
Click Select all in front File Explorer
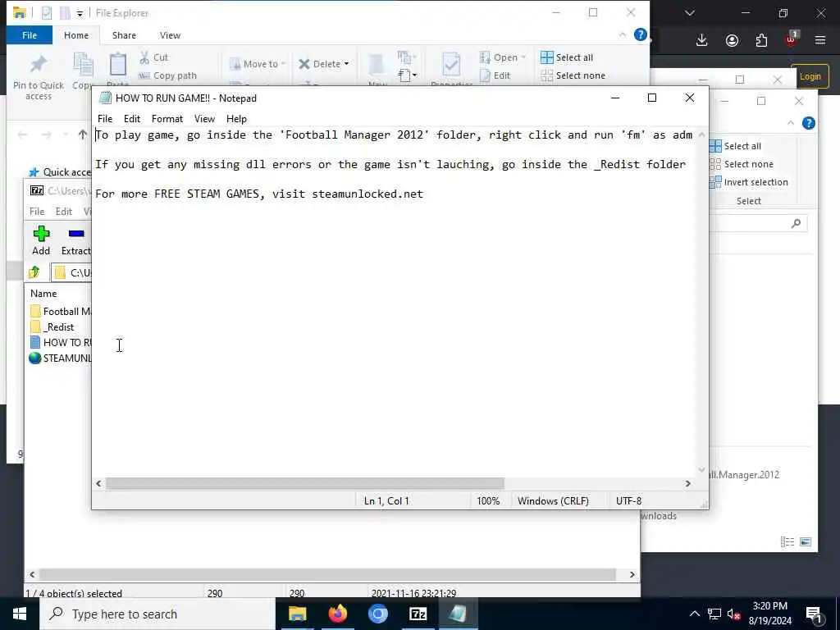pos(567,57)
